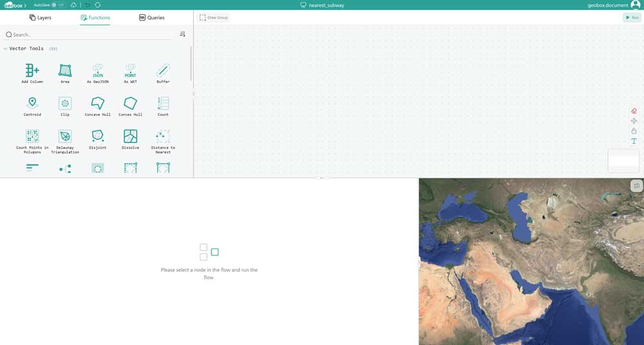Click the red eraser canvas tool
The width and height of the screenshot is (644, 345).
(634, 111)
